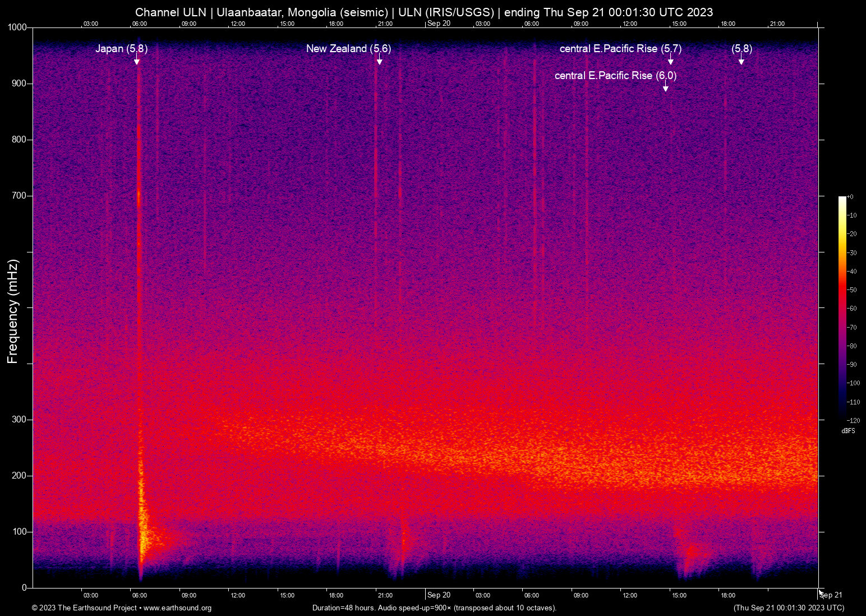
Task: Toggle the dBFS unit label under colorbar
Action: pyautogui.click(x=848, y=431)
